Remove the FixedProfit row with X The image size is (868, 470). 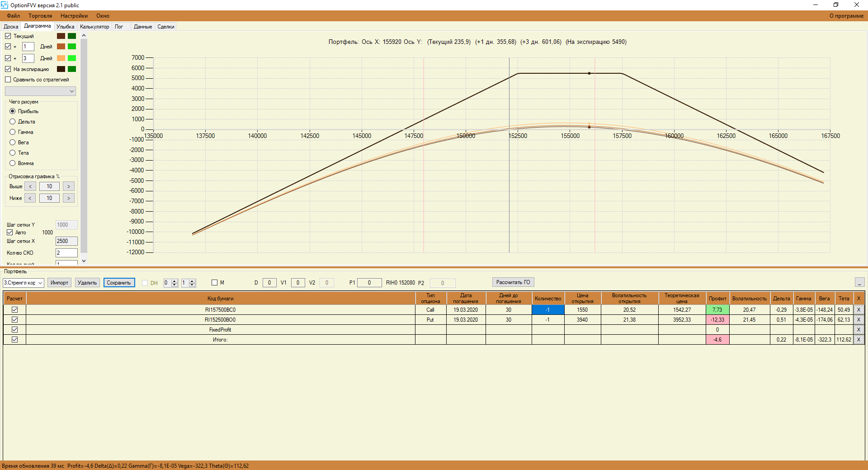859,330
